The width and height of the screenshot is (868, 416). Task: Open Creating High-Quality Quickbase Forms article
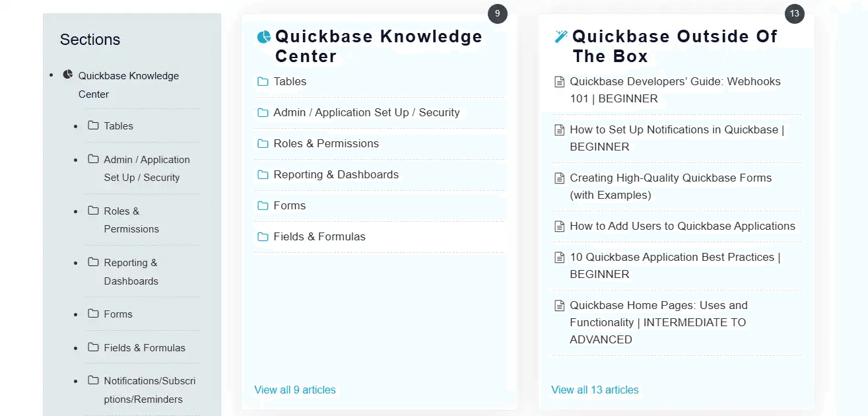[671, 186]
